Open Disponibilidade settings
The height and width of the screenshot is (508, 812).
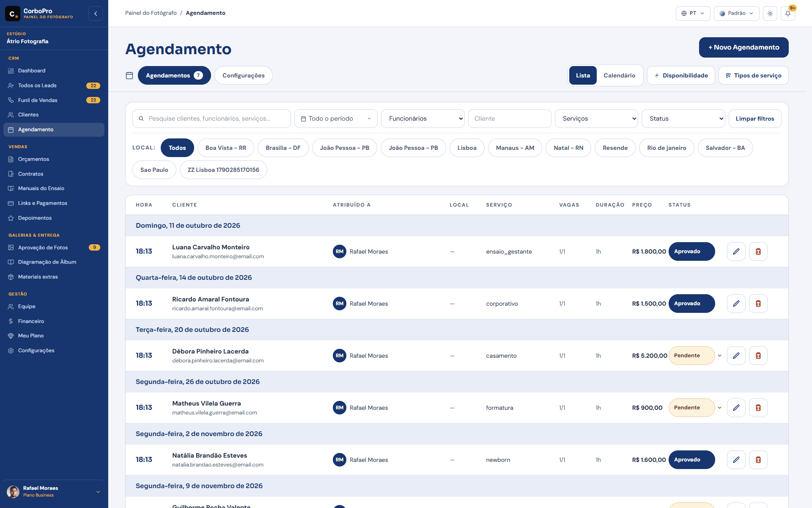pyautogui.click(x=681, y=75)
